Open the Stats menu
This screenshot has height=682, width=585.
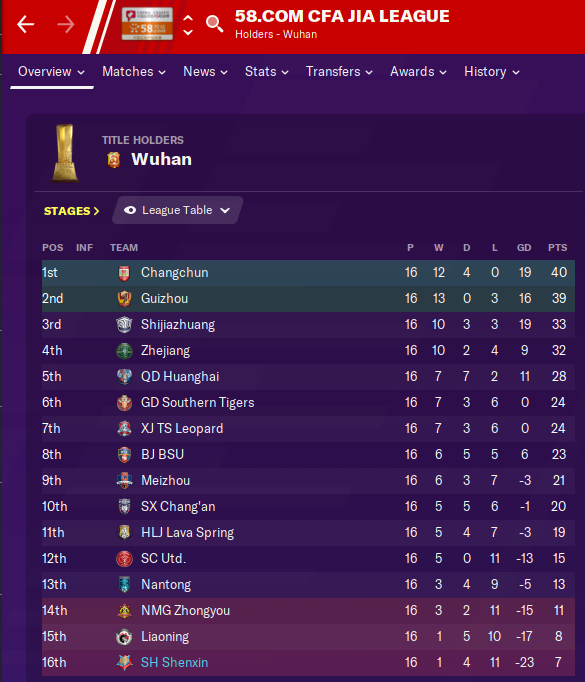click(x=267, y=72)
